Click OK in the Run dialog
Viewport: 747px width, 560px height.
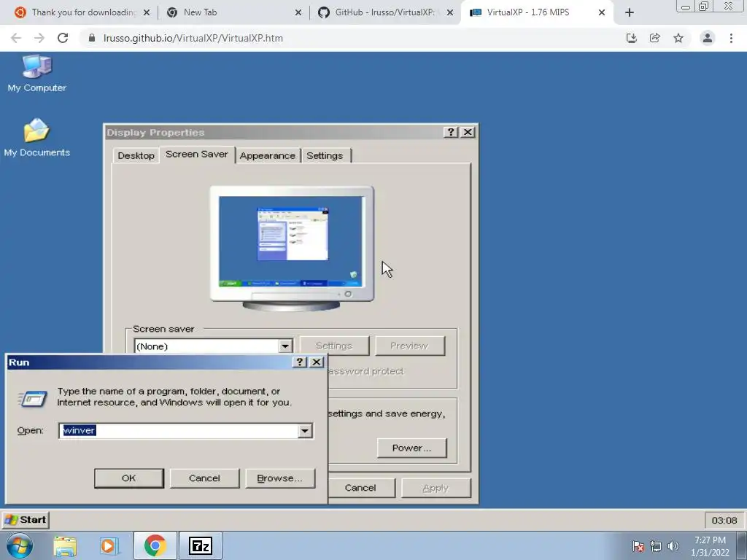pos(128,478)
